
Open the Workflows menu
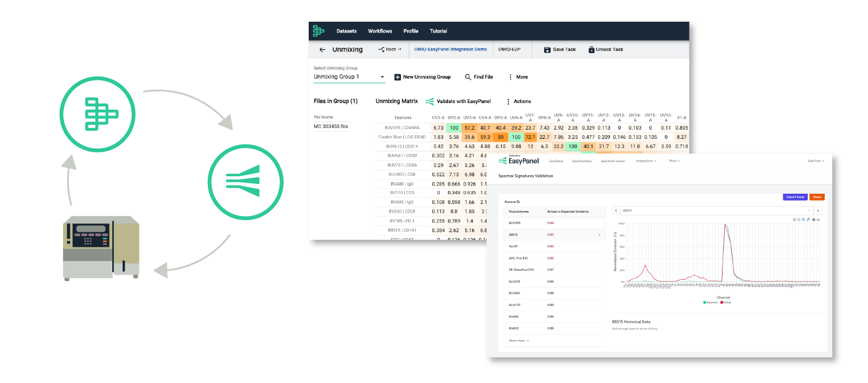(380, 31)
